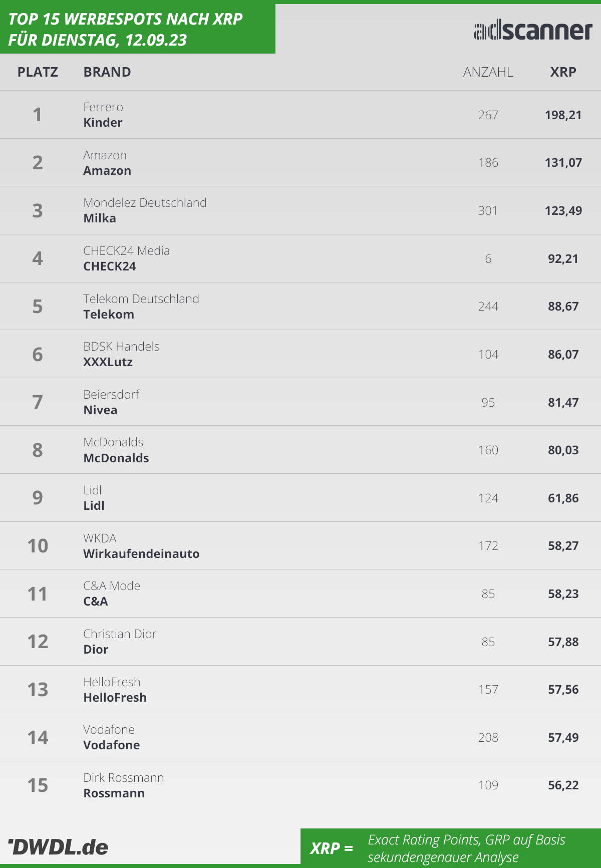Select the Kinder brand row
Image resolution: width=601 pixels, height=868 pixels.
(300, 115)
